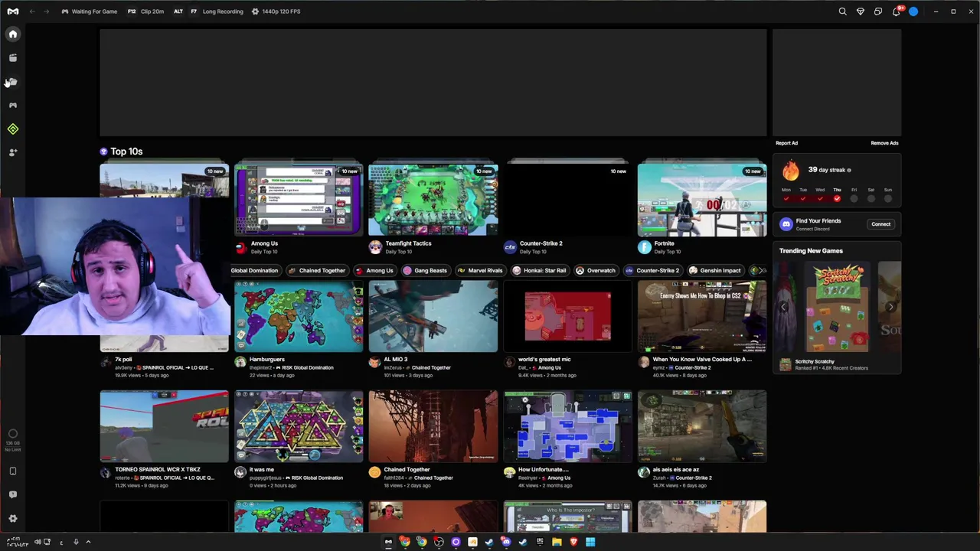The width and height of the screenshot is (980, 551).
Task: Open the Scritchy Scratchy trending game card
Action: click(x=836, y=318)
